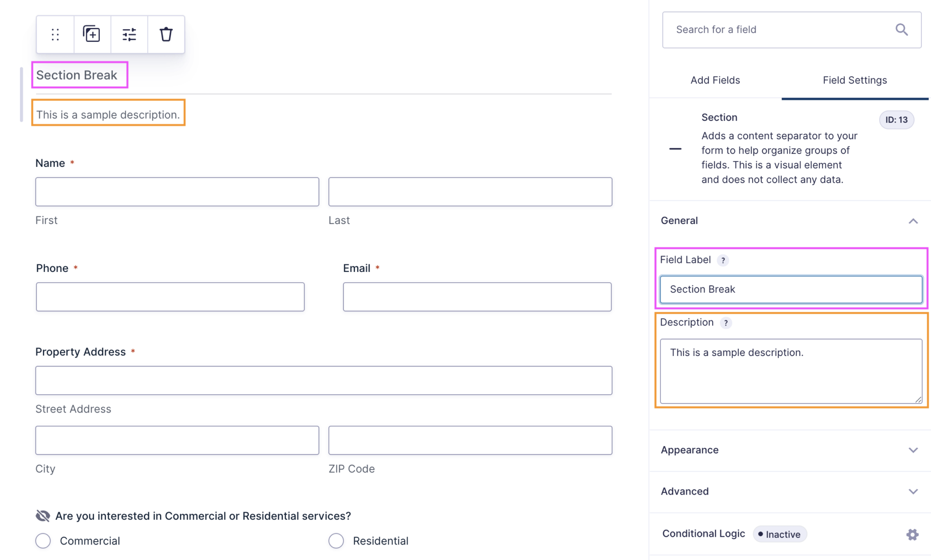This screenshot has width=931, height=560.
Task: Select the Residential radio option
Action: point(336,541)
